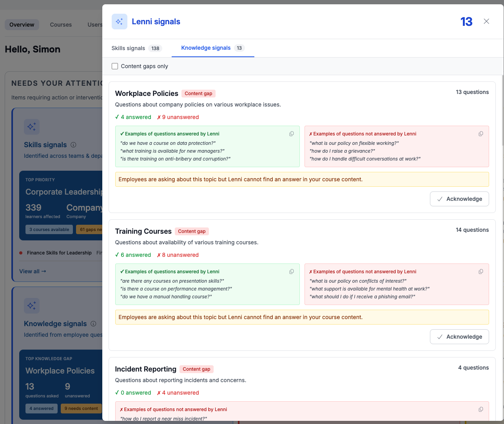Copy unanswered Training Courses examples
This screenshot has width=504, height=424.
pos(481,271)
